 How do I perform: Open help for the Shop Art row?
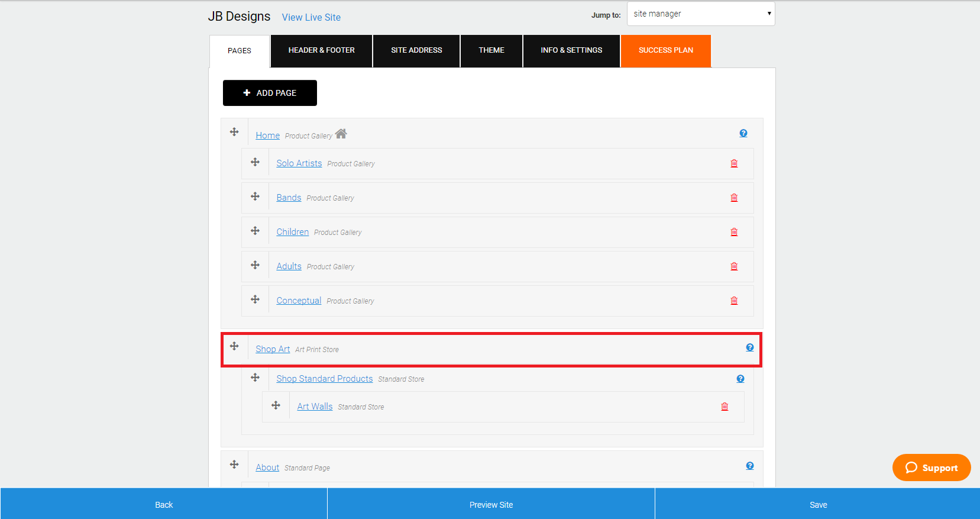pos(750,347)
